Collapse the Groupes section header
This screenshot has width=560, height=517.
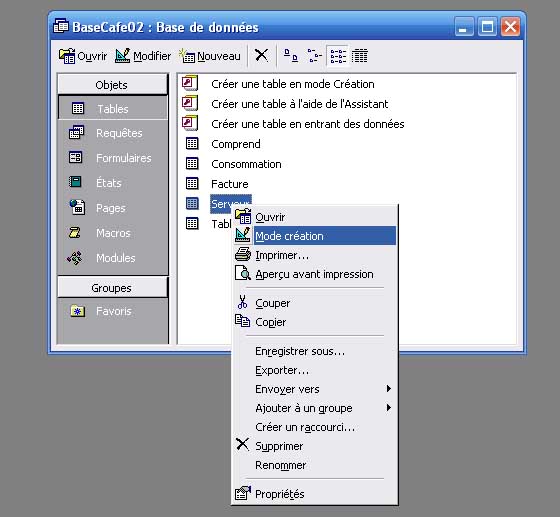[x=112, y=287]
